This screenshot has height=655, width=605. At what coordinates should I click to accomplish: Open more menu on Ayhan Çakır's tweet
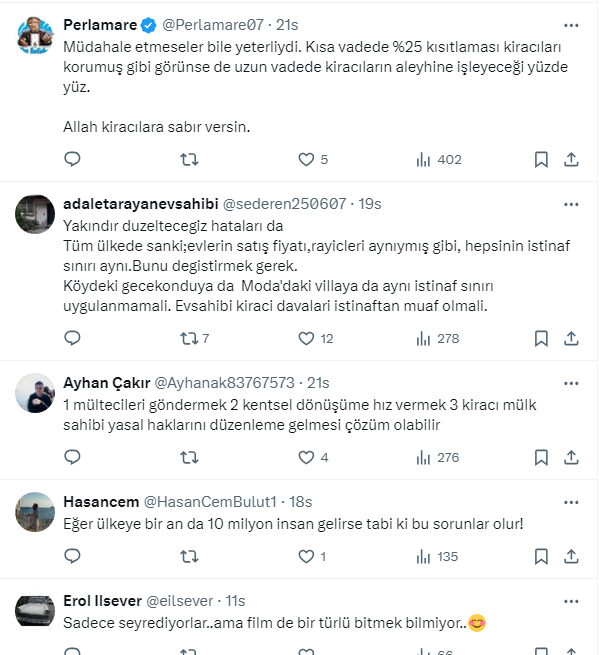[571, 383]
